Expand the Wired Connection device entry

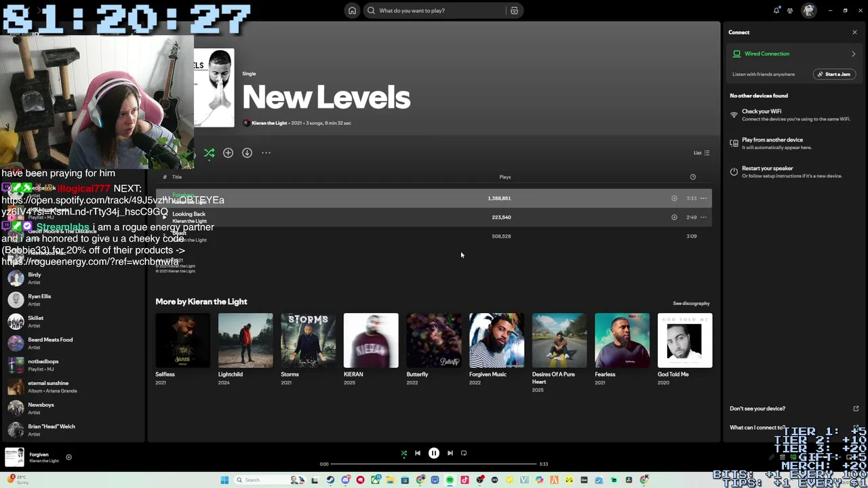[795, 54]
